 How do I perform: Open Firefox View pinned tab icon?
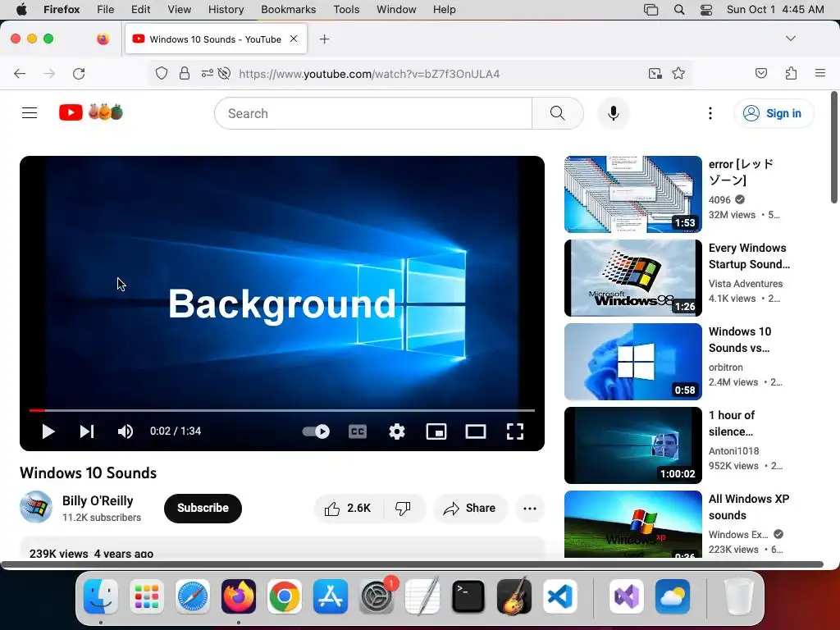103,39
